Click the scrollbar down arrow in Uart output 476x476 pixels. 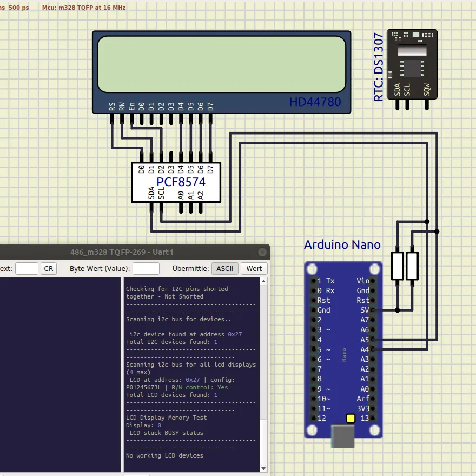pyautogui.click(x=263, y=468)
